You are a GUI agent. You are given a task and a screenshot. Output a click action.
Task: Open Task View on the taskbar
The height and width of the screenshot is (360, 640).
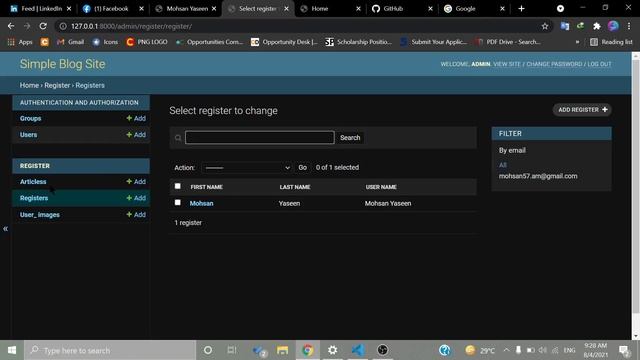click(232, 350)
